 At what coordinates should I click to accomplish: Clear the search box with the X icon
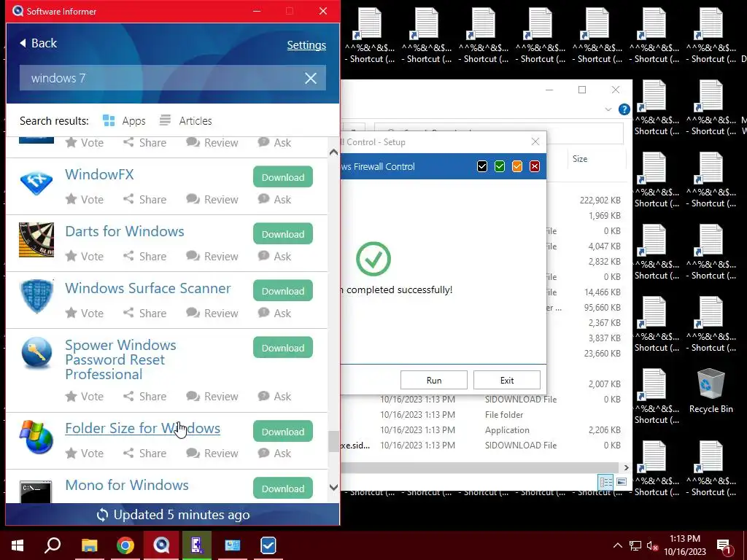pos(311,78)
